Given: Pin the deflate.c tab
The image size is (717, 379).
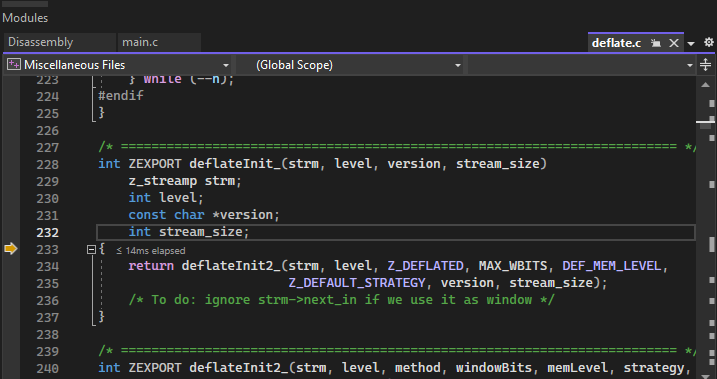Looking at the screenshot, I should [x=656, y=43].
